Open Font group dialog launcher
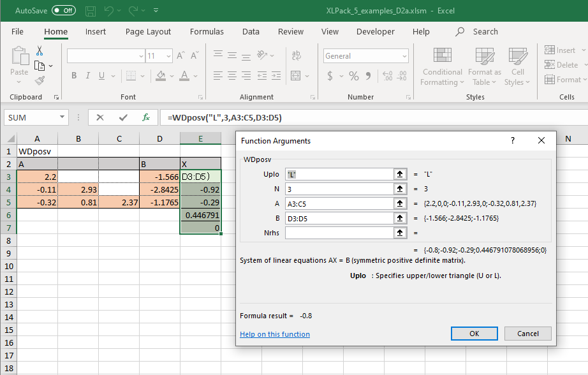Screen dimensions: 588x375 (201, 97)
